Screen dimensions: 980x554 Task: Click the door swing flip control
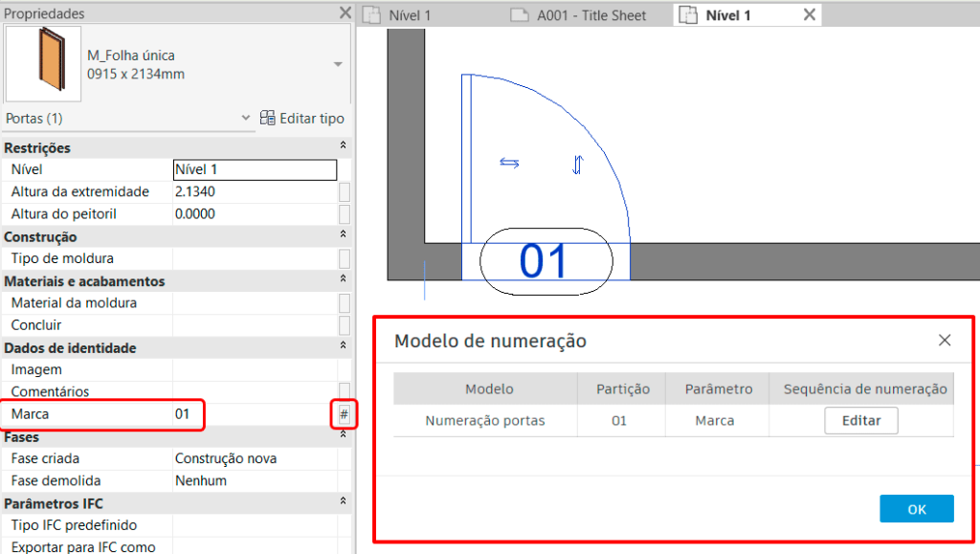(x=576, y=165)
